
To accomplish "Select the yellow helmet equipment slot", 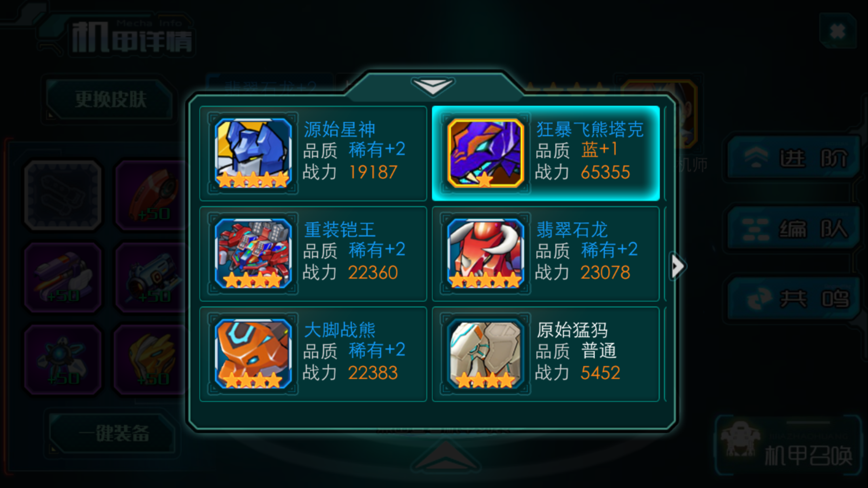I will (x=151, y=360).
